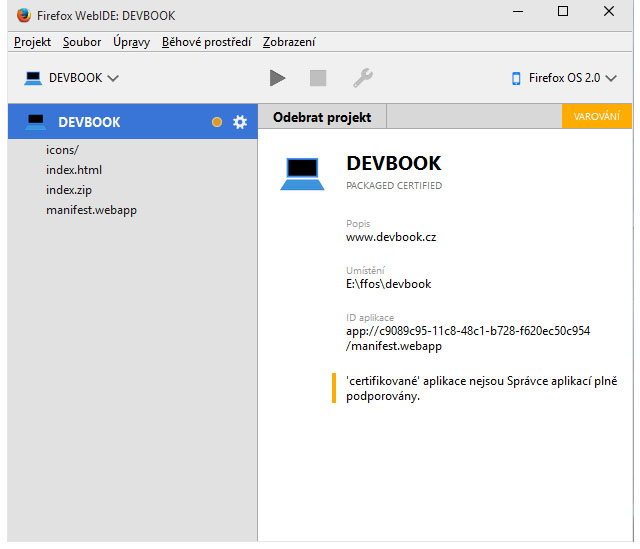Click the phone icon beside Firefox OS 2.0
This screenshot has height=549, width=640.
(x=517, y=78)
